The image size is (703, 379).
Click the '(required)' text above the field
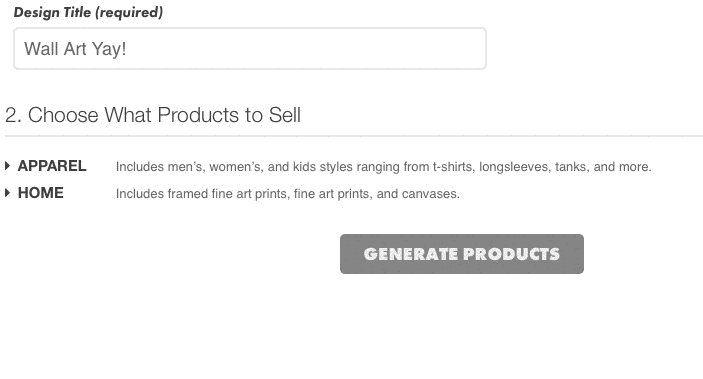tap(129, 12)
